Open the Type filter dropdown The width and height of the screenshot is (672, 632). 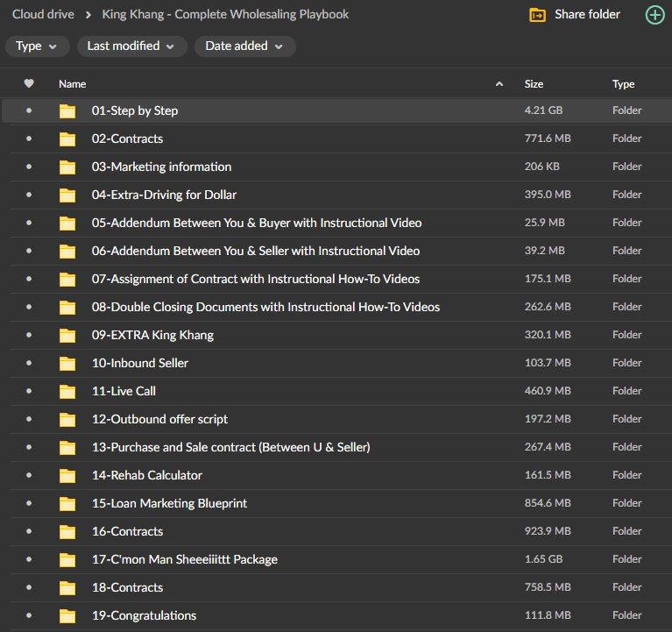pos(37,46)
